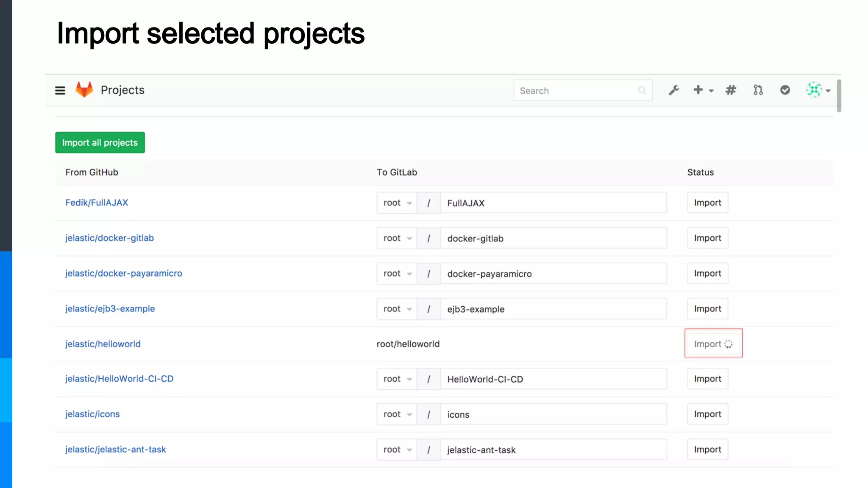Open the jelastic/docker-gitlab repository link
This screenshot has width=868, height=488.
pyautogui.click(x=109, y=238)
